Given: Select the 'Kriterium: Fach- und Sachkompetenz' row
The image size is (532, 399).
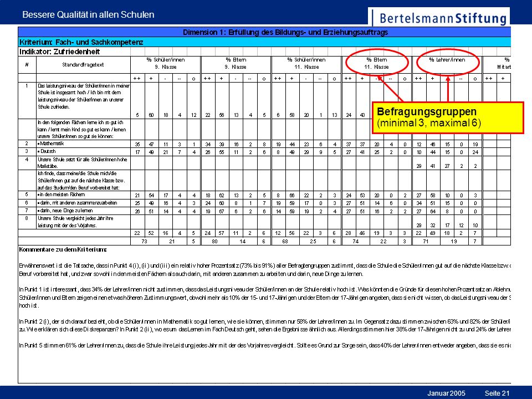Looking at the screenshot, I should point(264,42).
